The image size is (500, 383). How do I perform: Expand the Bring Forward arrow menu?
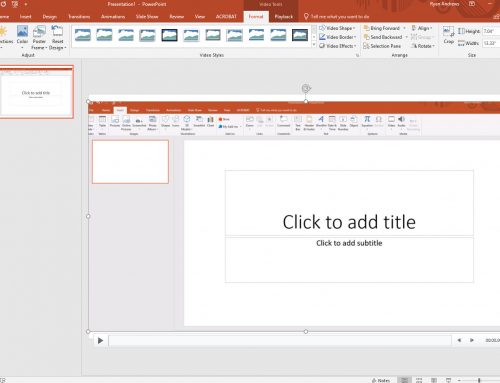405,28
